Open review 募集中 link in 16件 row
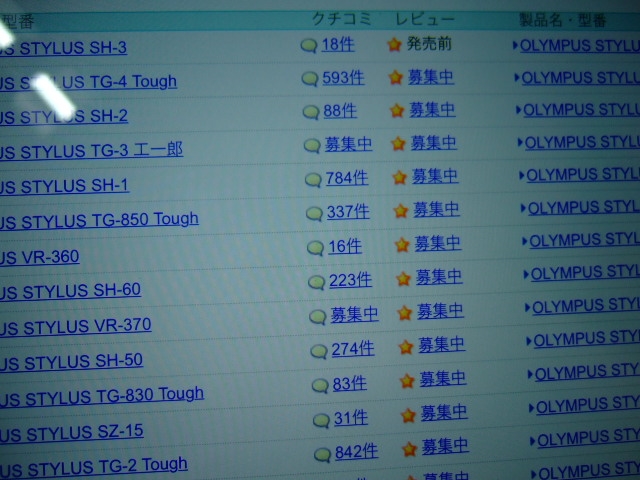The width and height of the screenshot is (640, 480). point(438,244)
